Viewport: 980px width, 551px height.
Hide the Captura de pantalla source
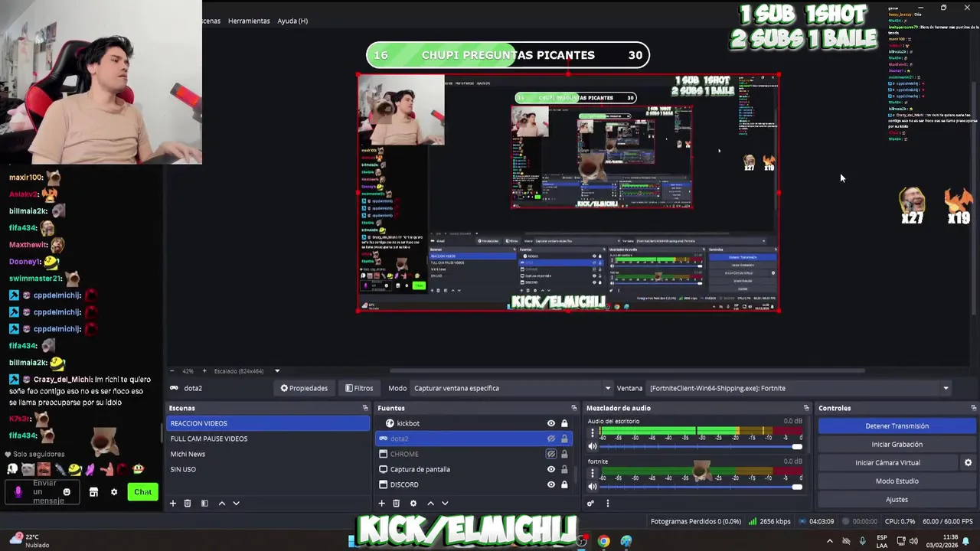pos(550,469)
